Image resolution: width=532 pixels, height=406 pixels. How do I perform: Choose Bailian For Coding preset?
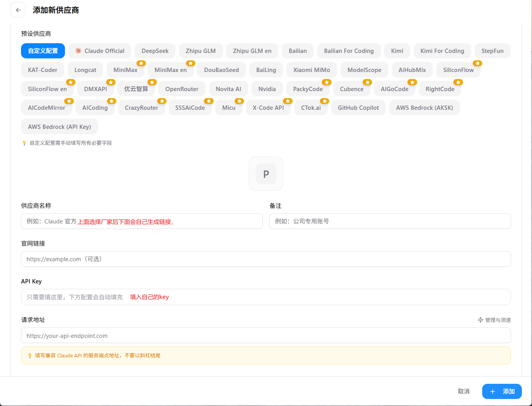pos(349,51)
